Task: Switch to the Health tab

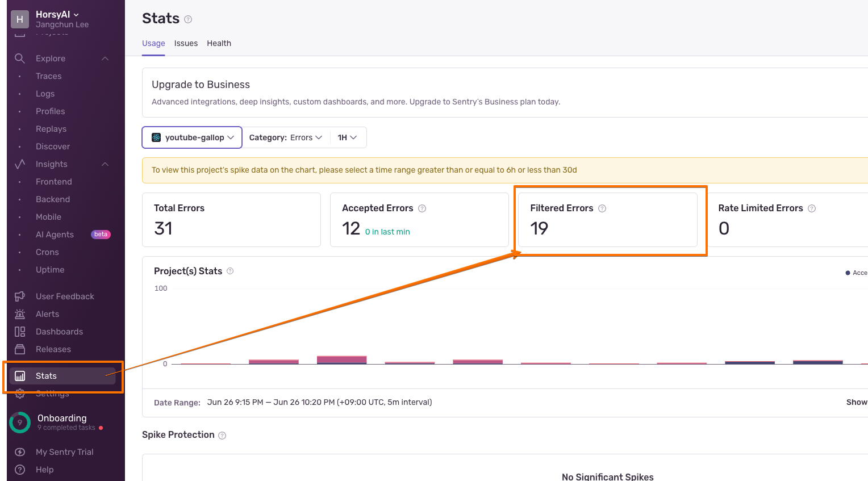Action: pyautogui.click(x=219, y=43)
